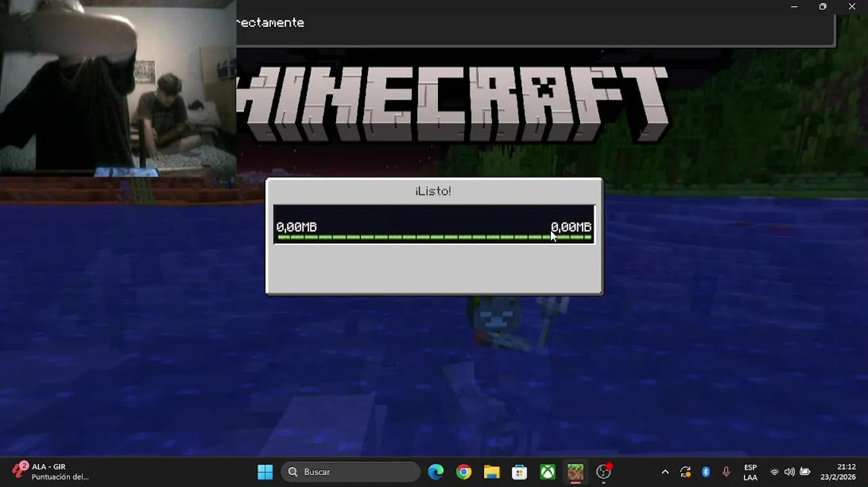
Task: Open the OBS Studio taskbar icon
Action: (x=604, y=471)
